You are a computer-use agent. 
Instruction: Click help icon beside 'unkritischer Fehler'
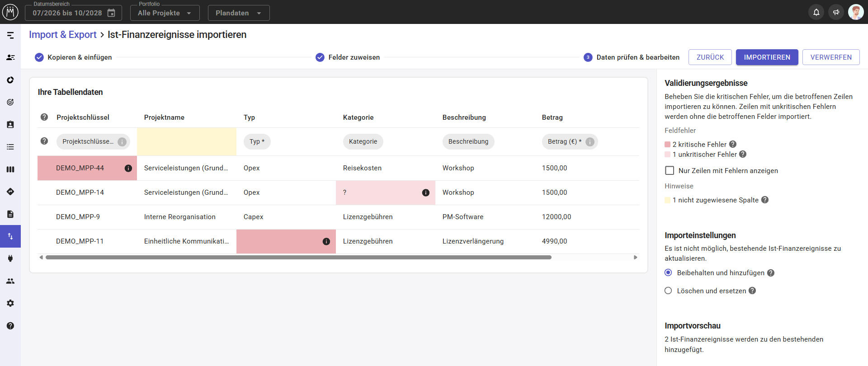[743, 154]
